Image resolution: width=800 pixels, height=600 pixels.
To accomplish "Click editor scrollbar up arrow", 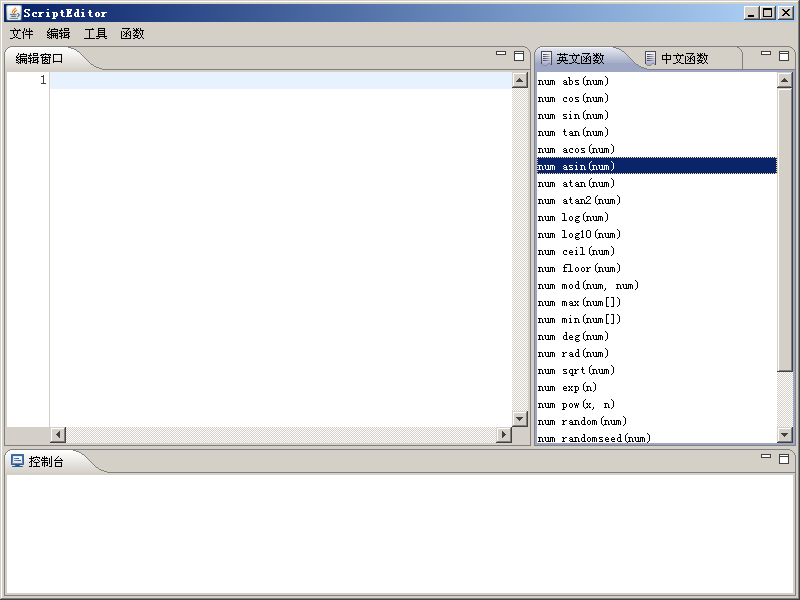I will point(519,80).
